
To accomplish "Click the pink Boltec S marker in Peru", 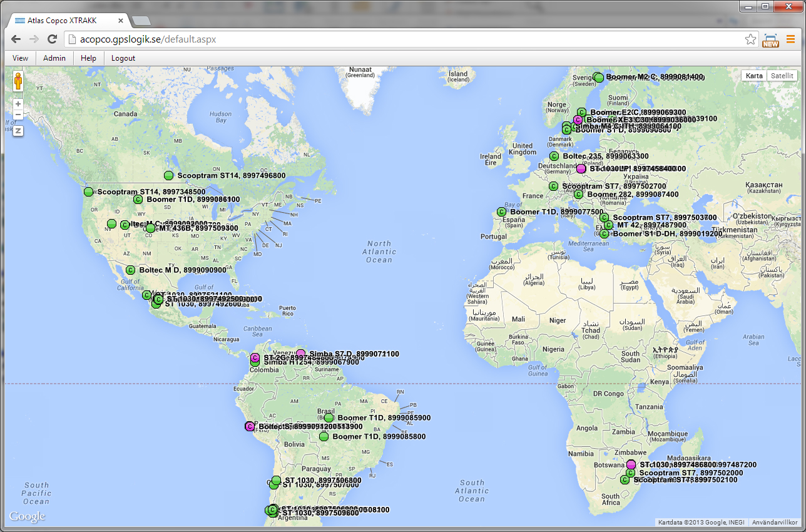I will tap(250, 426).
